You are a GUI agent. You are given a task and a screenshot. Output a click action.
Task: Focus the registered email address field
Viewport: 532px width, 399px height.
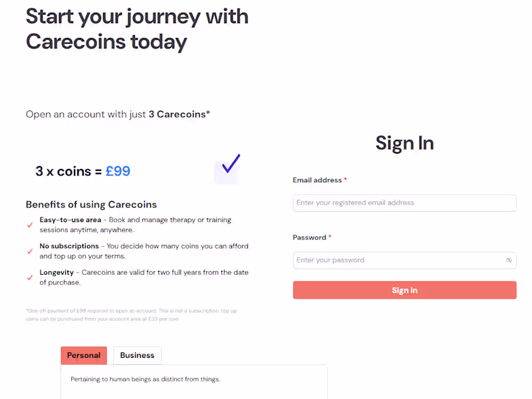[404, 203]
